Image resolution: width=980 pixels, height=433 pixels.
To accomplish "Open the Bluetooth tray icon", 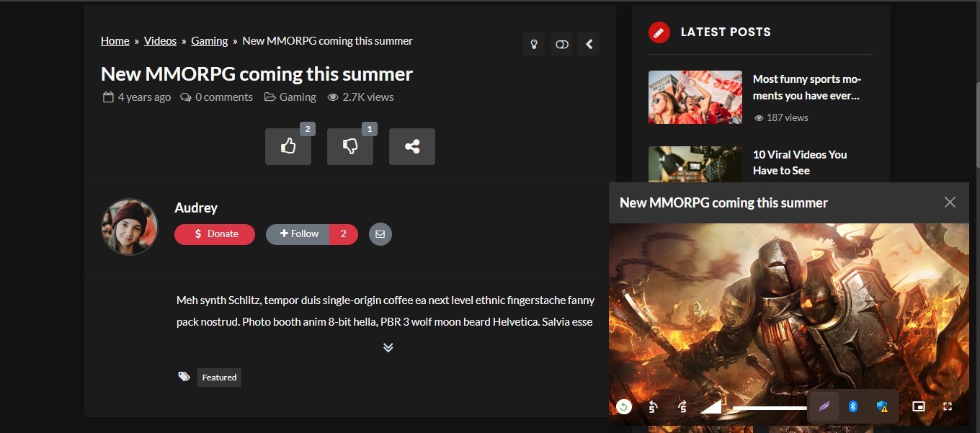I will coord(853,406).
